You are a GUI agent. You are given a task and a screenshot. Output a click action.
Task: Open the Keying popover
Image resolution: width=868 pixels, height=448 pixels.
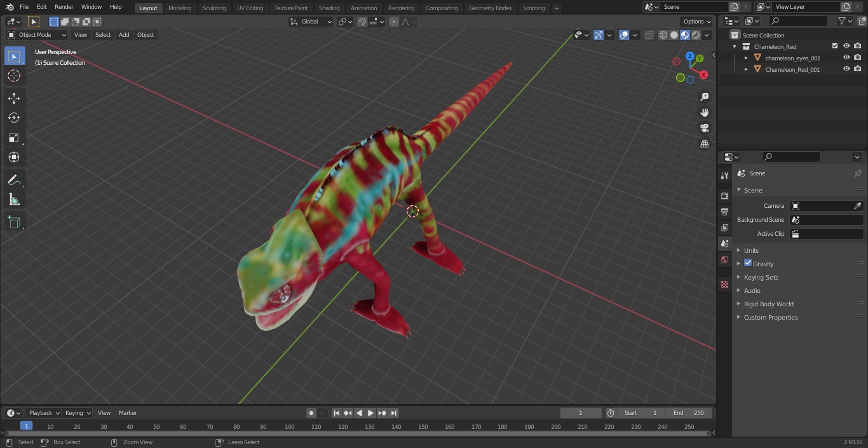click(78, 413)
